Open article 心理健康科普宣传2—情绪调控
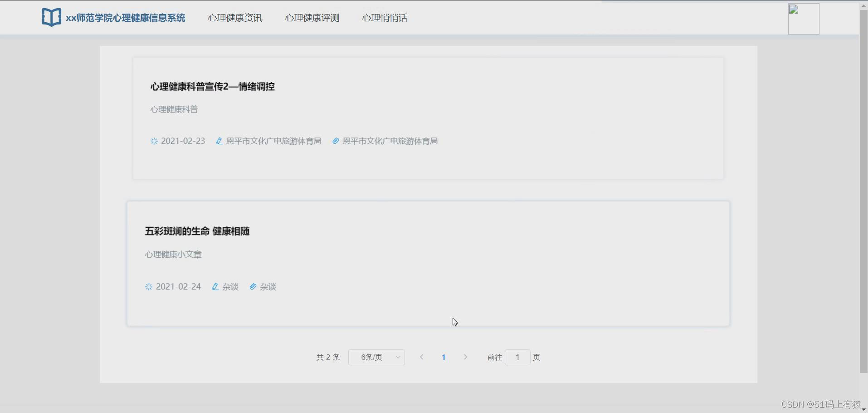The width and height of the screenshot is (868, 413). pyautogui.click(x=212, y=87)
